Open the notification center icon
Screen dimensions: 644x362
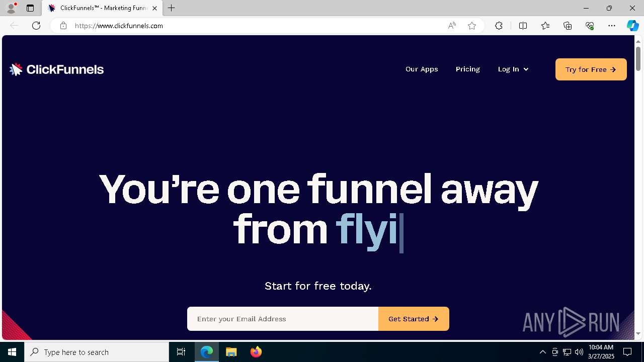627,352
